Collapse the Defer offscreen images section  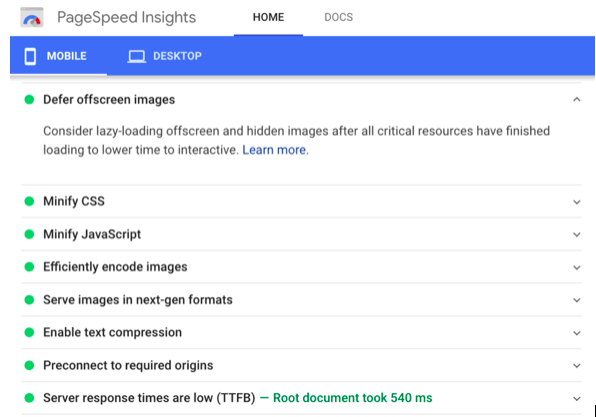click(577, 100)
